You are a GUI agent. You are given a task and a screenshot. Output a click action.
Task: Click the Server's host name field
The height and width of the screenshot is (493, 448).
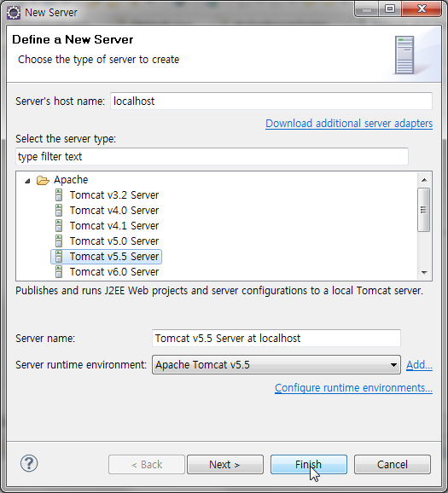tap(271, 101)
